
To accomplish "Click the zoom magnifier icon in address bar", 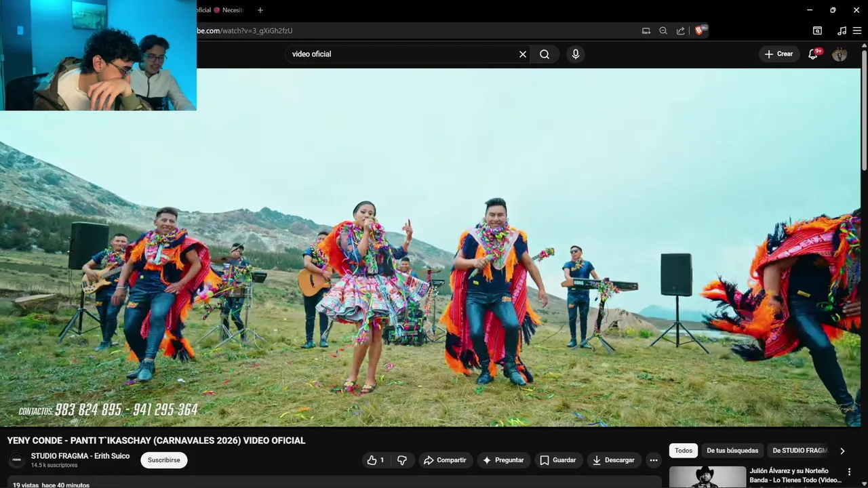I will pyautogui.click(x=663, y=30).
